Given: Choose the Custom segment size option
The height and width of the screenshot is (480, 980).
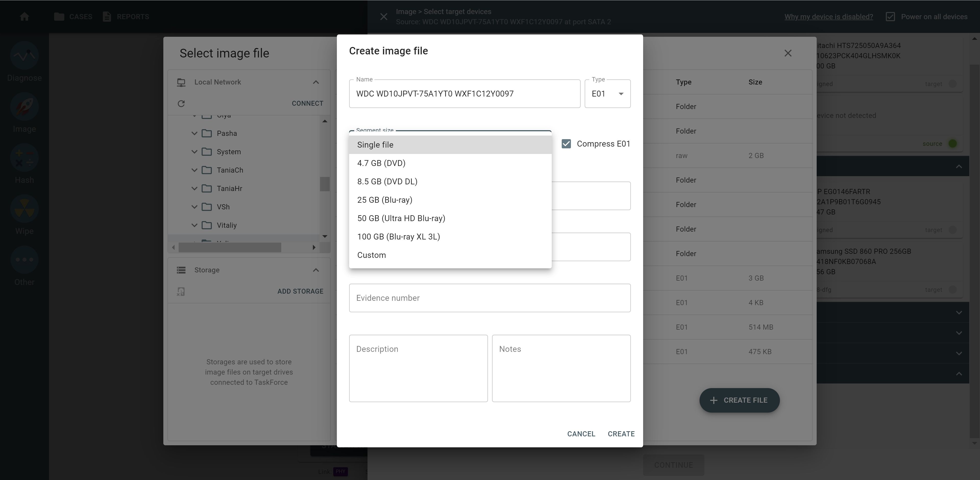Looking at the screenshot, I should tap(371, 255).
